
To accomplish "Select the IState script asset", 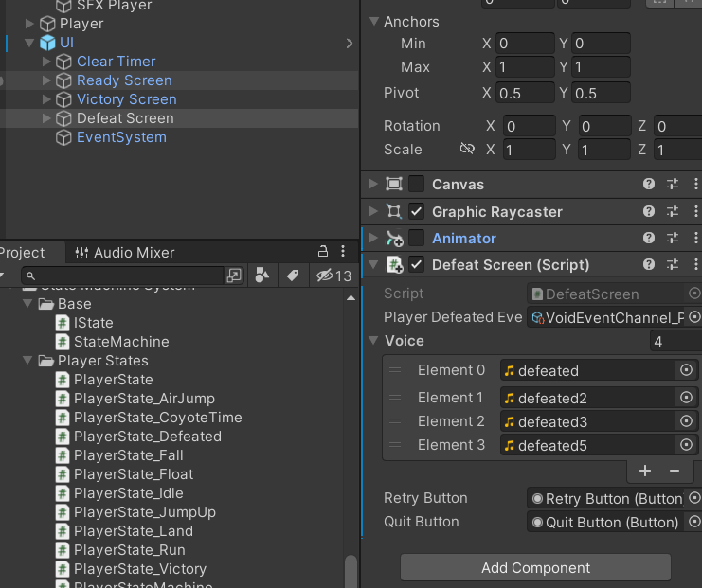I will tap(93, 322).
